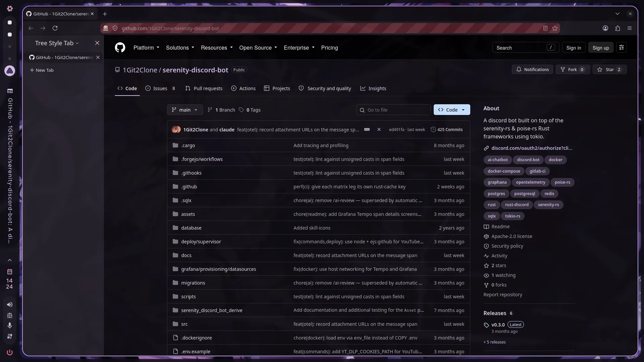Click the site security shield icon

115,28
